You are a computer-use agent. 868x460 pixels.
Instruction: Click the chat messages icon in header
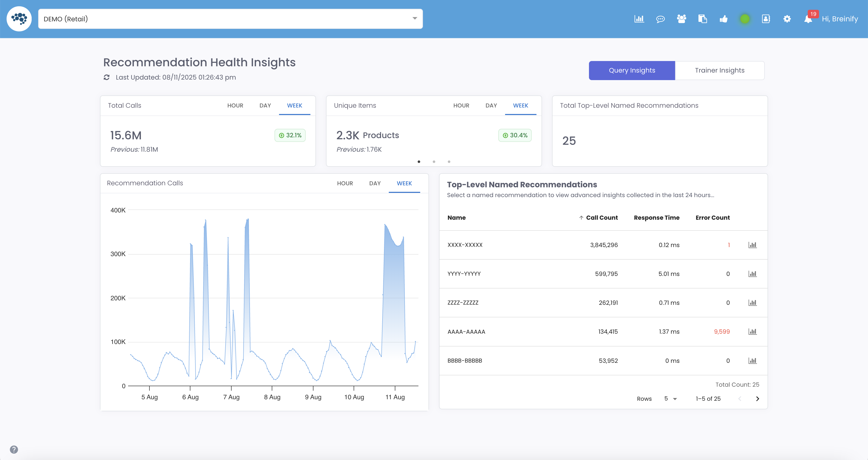pyautogui.click(x=660, y=19)
